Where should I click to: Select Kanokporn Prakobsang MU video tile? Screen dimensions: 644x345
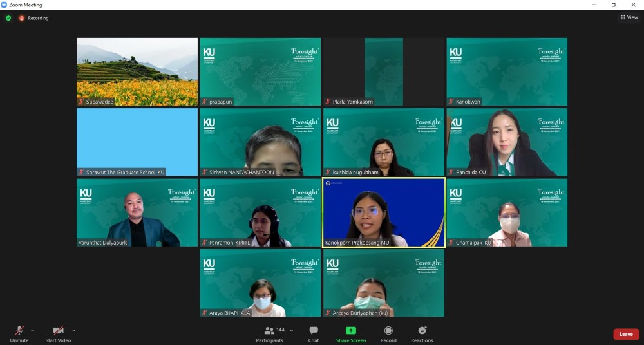384,212
